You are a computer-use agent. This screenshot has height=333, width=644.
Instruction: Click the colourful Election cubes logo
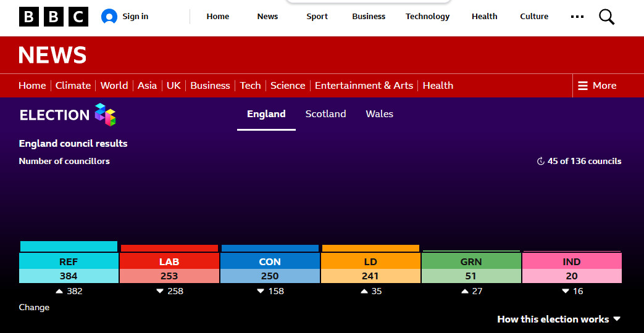(105, 115)
